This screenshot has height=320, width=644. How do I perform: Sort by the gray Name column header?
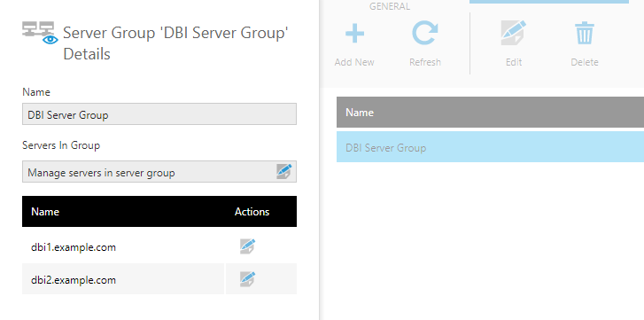point(490,113)
